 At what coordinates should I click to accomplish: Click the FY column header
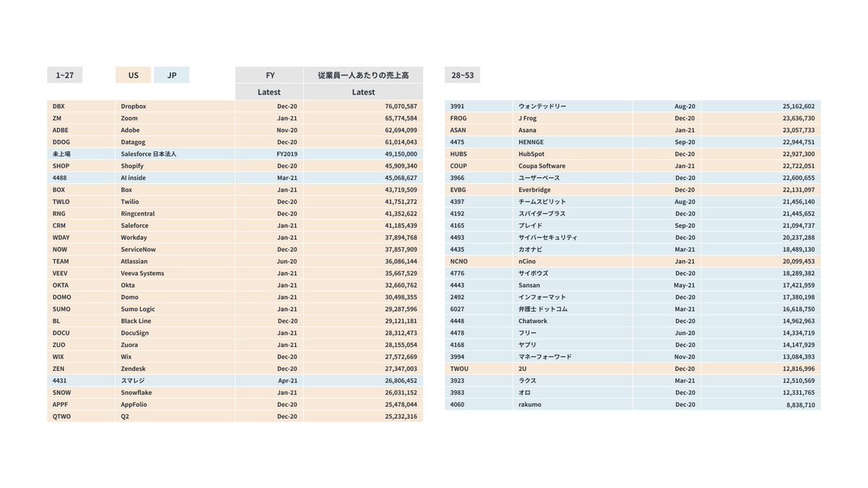click(269, 75)
